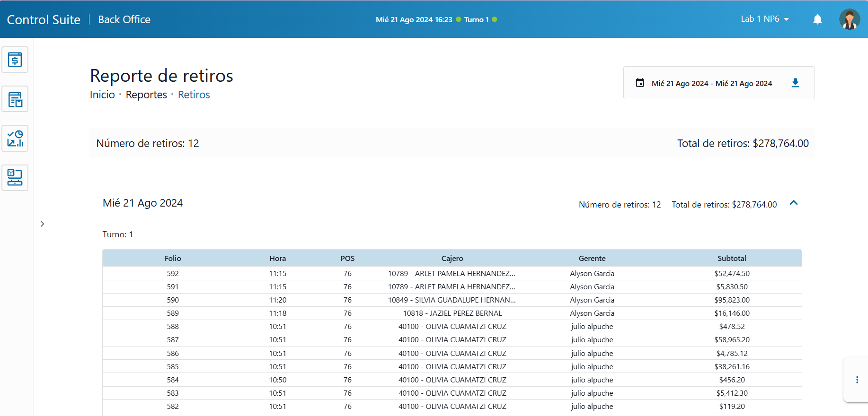Expand the left sidebar navigation
Screen dimensions: 868x416
(42, 224)
